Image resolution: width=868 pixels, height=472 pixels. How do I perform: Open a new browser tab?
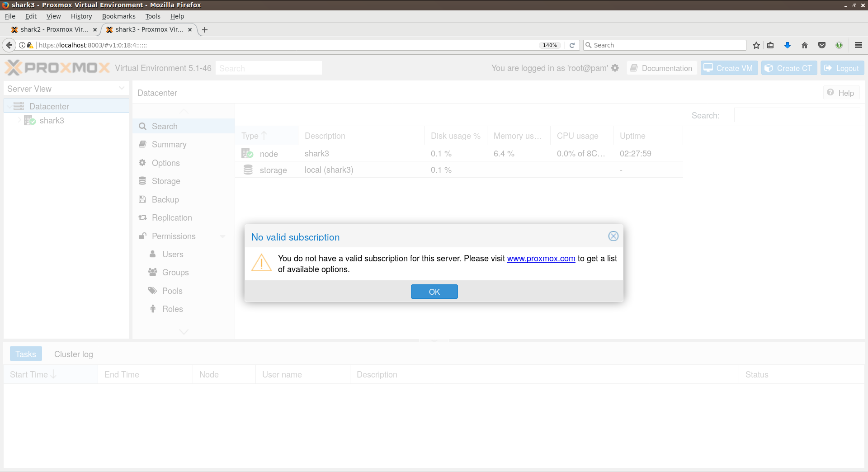pos(205,30)
